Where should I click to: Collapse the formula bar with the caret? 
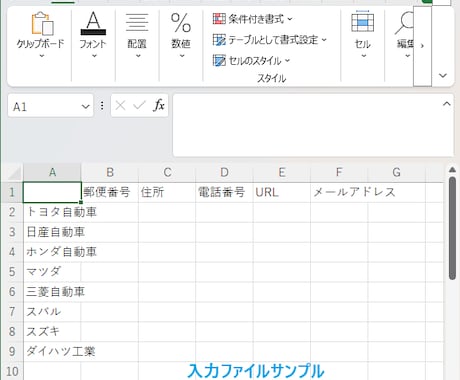click(x=446, y=104)
